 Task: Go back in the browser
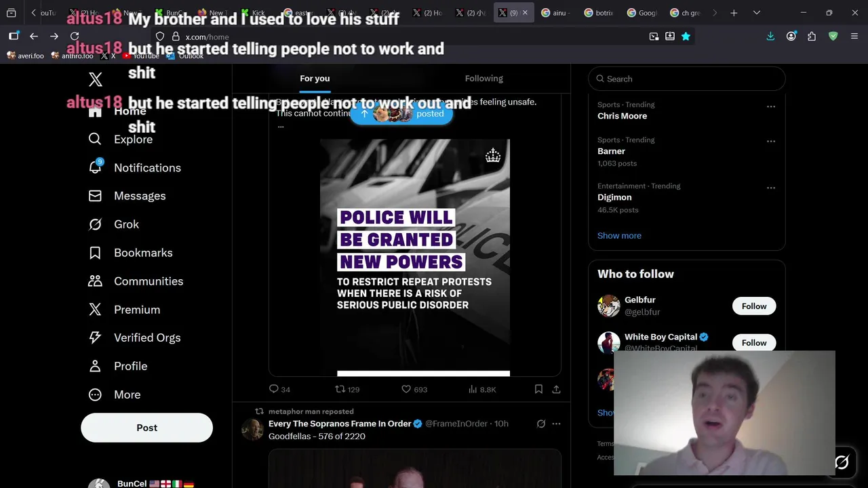[34, 37]
